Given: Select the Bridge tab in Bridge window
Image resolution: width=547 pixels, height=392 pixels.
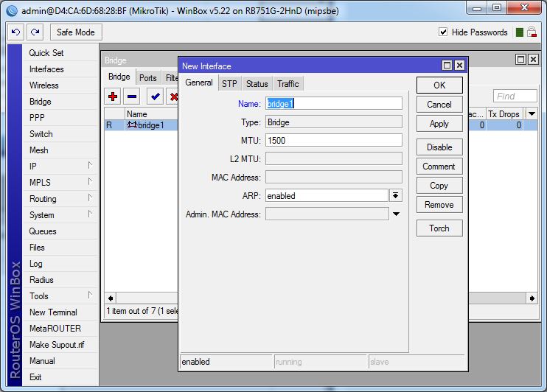Looking at the screenshot, I should coord(119,77).
